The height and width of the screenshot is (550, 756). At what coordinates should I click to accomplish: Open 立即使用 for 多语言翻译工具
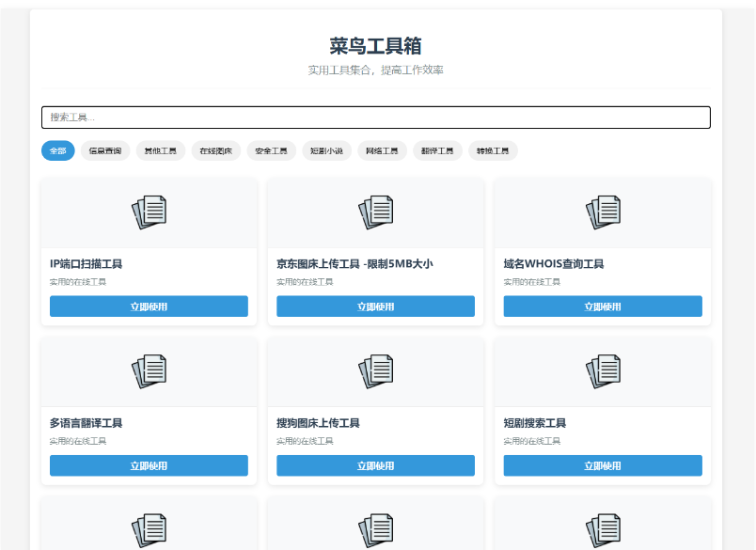point(149,464)
